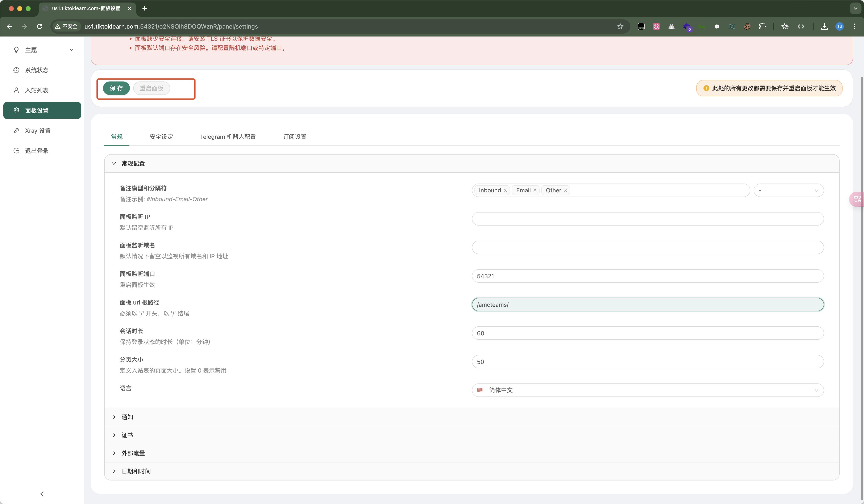This screenshot has width=864, height=504.
Task: Click the Inbound List user icon
Action: (x=16, y=90)
